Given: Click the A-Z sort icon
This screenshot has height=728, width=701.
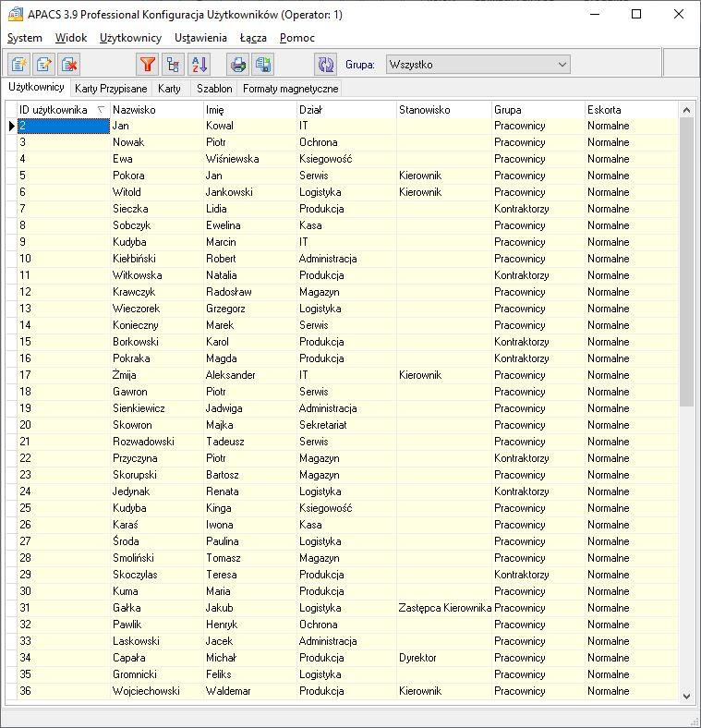Looking at the screenshot, I should coord(199,64).
